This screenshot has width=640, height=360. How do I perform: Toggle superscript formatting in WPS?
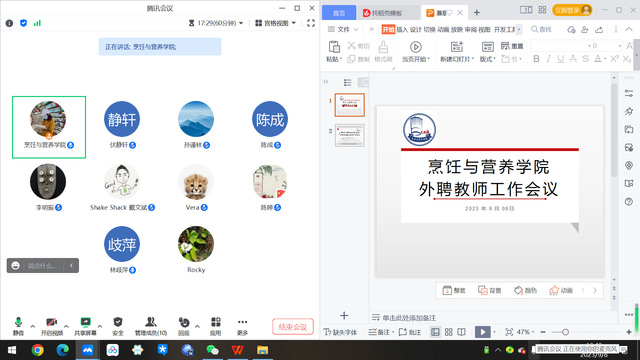pyautogui.click(x=614, y=59)
